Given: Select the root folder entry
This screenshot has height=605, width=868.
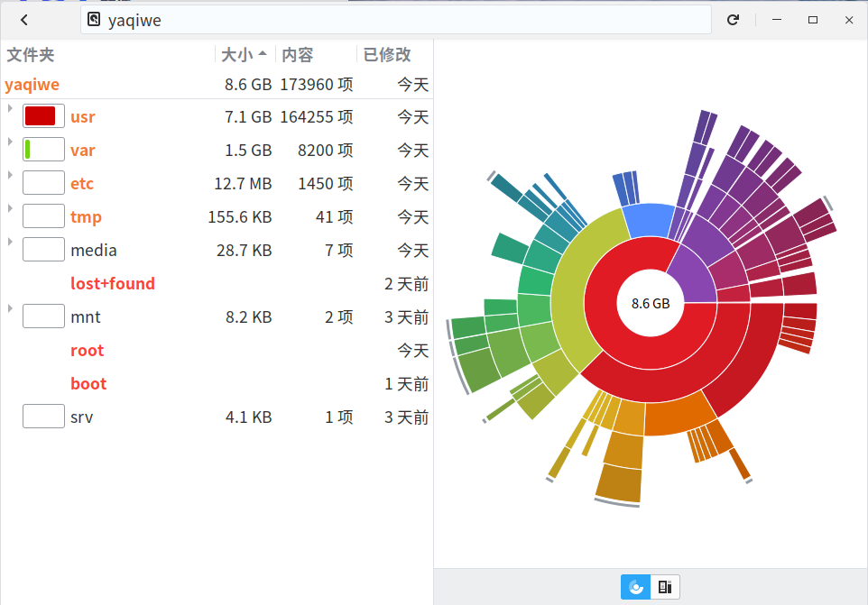Looking at the screenshot, I should pyautogui.click(x=87, y=351).
